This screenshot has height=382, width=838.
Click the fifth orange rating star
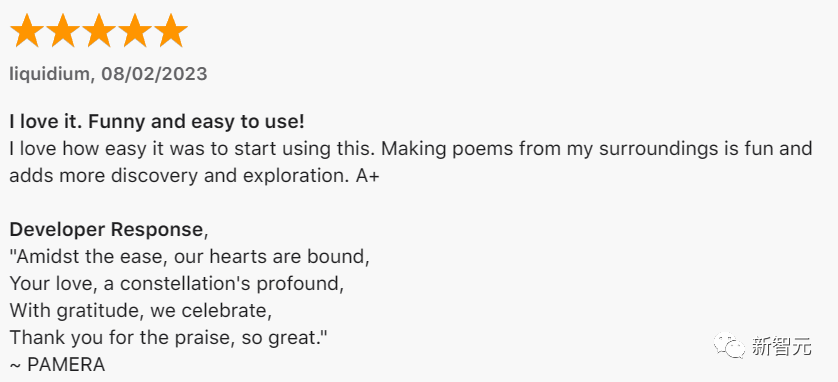click(x=170, y=30)
